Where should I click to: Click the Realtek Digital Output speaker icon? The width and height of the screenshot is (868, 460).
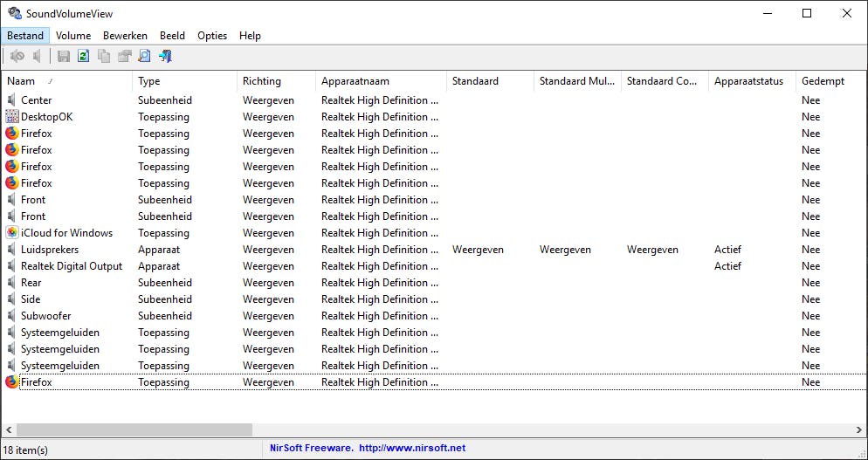(x=11, y=266)
